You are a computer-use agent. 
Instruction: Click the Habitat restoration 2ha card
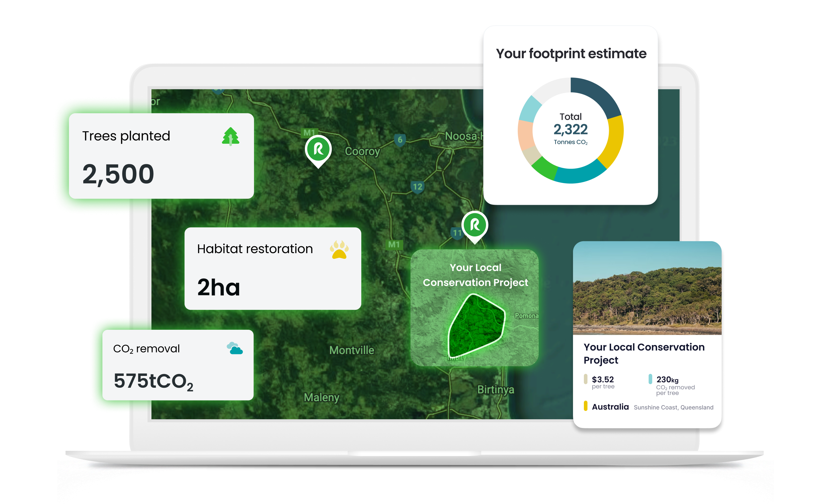coord(272,269)
